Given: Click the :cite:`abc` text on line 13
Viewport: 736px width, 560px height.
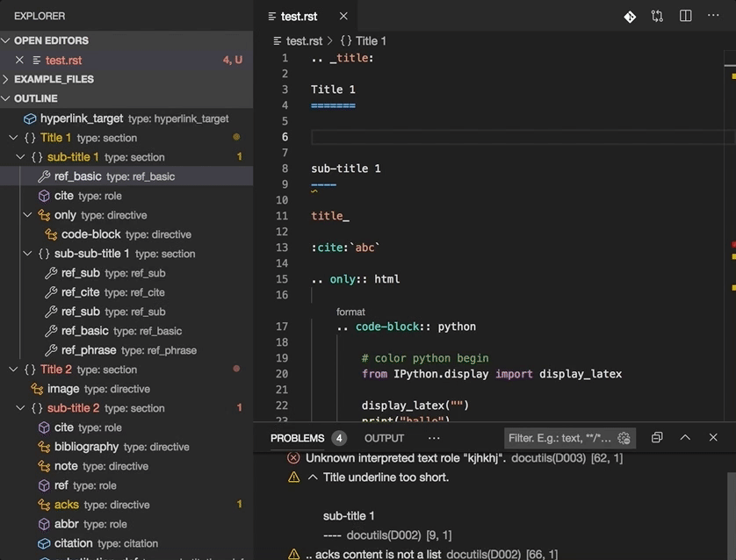Looking at the screenshot, I should point(345,248).
